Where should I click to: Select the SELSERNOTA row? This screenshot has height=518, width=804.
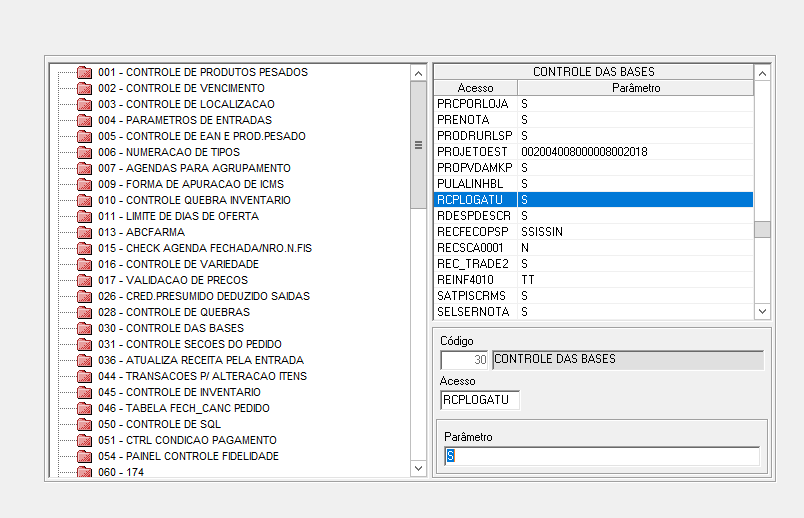coord(594,312)
